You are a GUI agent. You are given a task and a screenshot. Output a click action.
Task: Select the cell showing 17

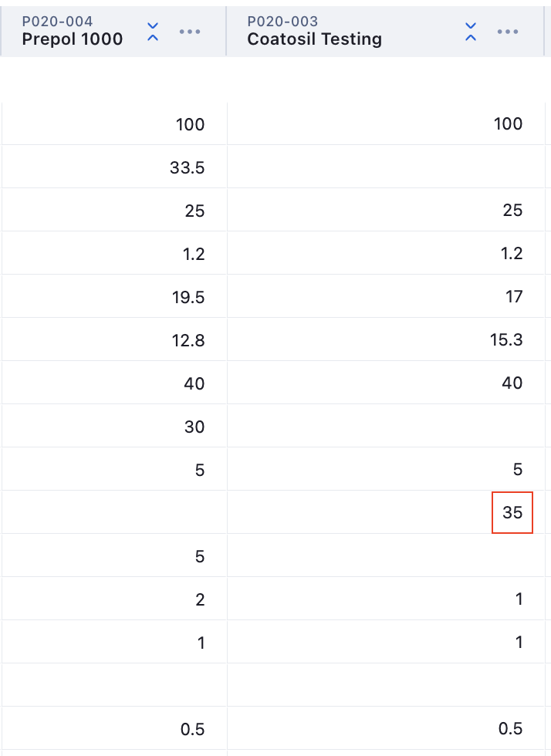pyautogui.click(x=514, y=297)
